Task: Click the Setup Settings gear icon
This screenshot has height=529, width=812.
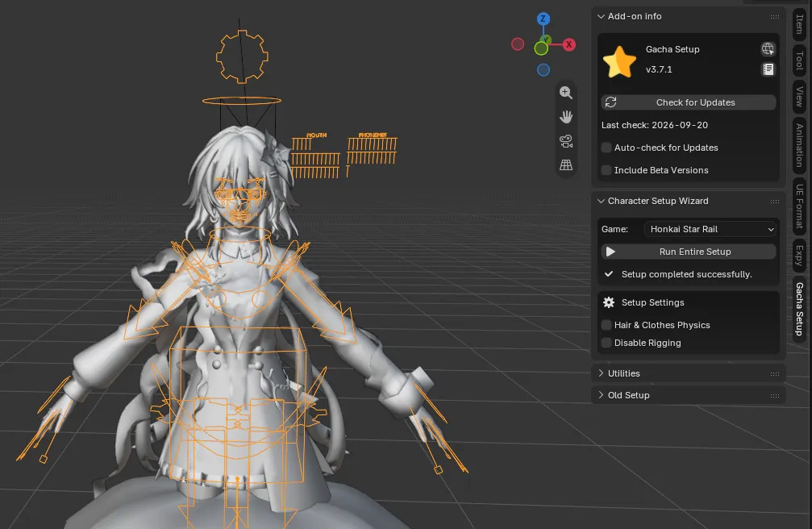Action: 609,302
